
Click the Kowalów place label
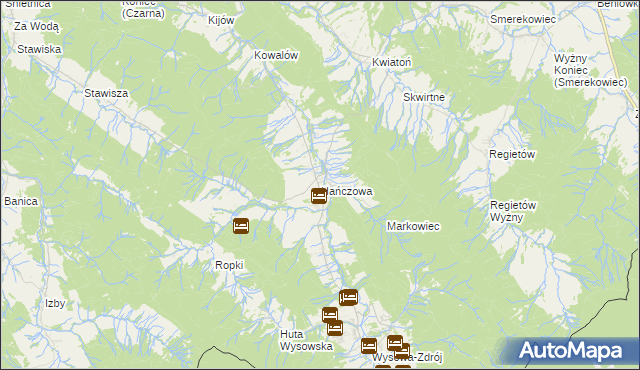pos(276,55)
